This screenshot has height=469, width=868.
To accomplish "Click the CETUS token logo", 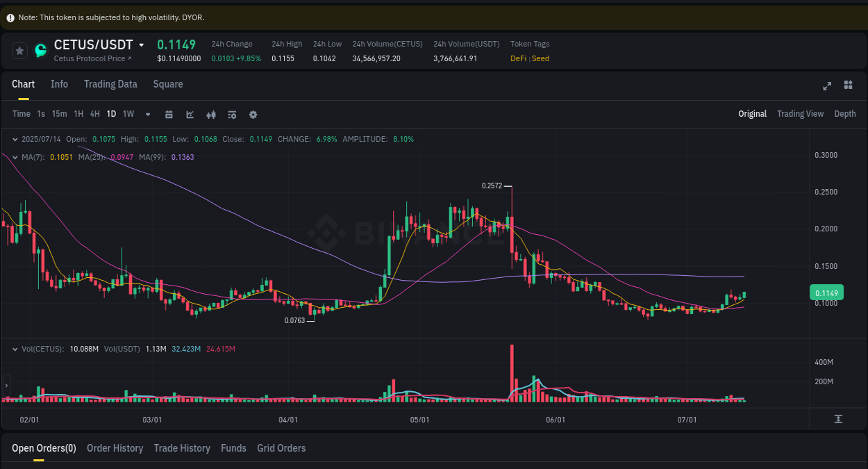I will click(40, 50).
